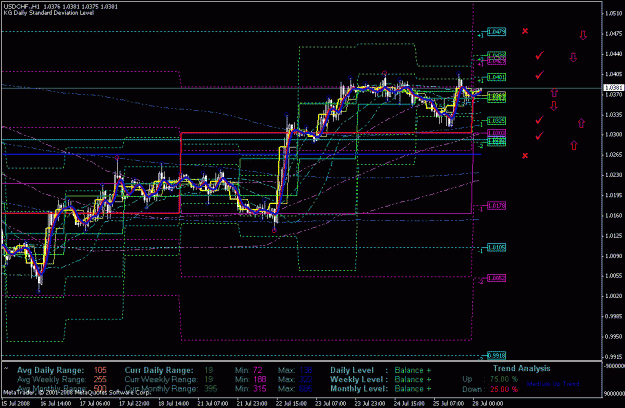Viewport: 625px width, 408px height.
Task: Click the red check mark beside the 1.0300 level
Action: point(540,136)
